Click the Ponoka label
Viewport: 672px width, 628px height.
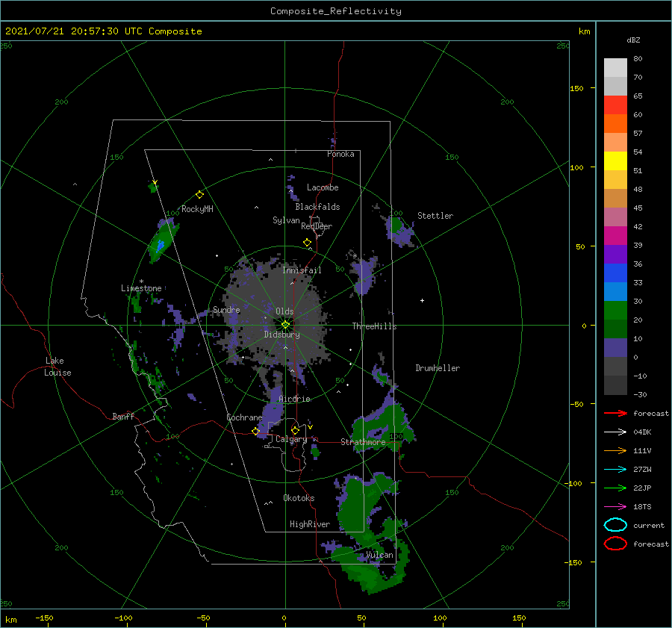click(340, 154)
